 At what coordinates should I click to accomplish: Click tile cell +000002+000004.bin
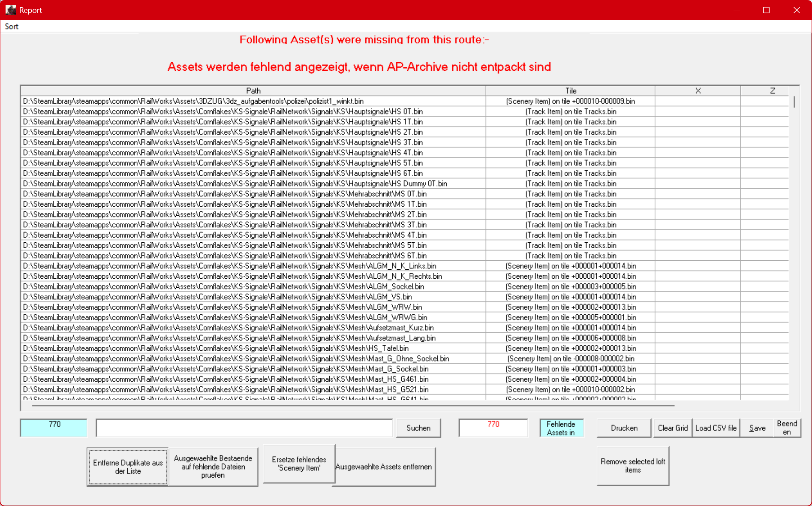click(571, 379)
